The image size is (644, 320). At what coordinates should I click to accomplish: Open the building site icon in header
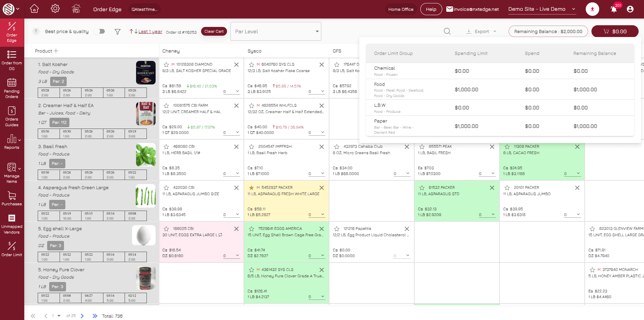click(x=76, y=9)
